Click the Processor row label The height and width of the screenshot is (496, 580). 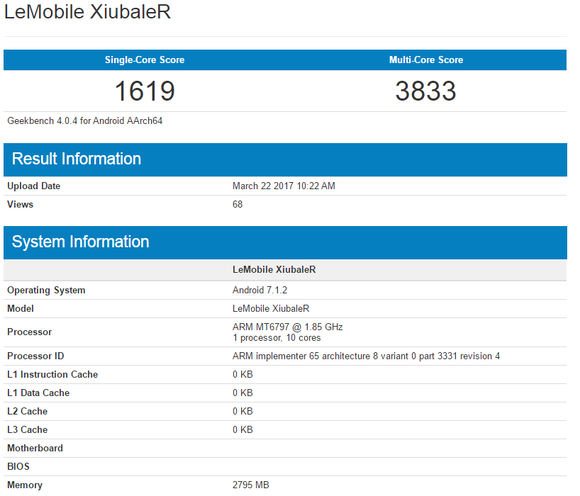30,332
